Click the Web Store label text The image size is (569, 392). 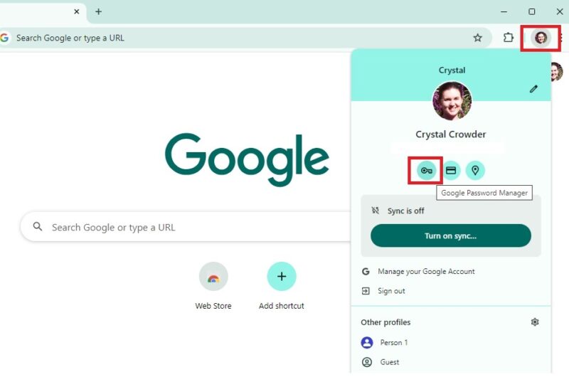[213, 306]
